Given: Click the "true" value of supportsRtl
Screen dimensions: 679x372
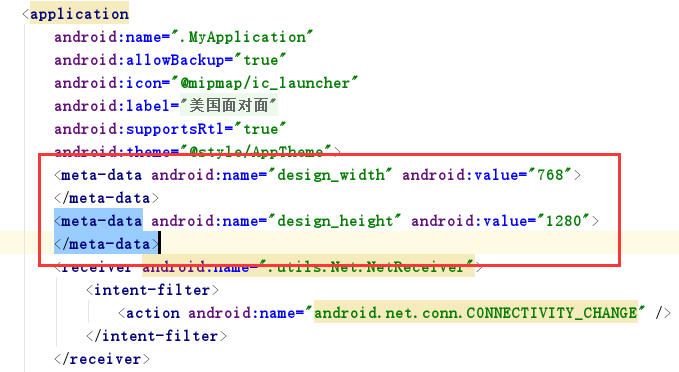Looking at the screenshot, I should click(260, 129).
